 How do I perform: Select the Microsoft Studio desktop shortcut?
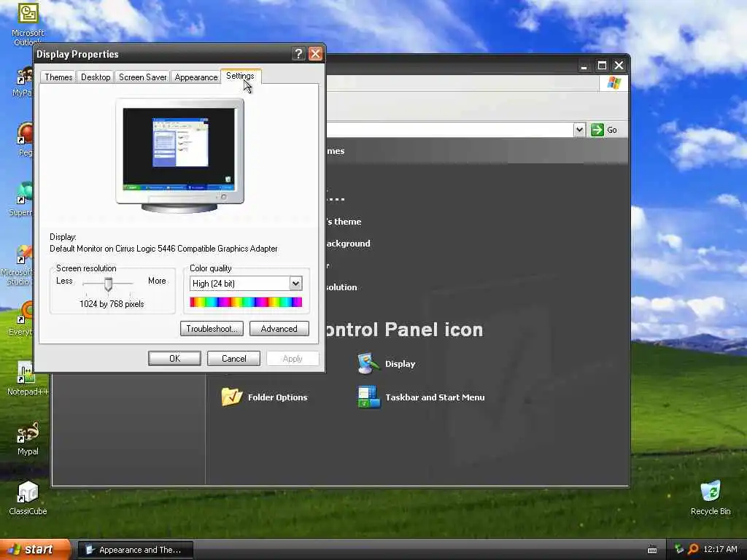(18, 265)
